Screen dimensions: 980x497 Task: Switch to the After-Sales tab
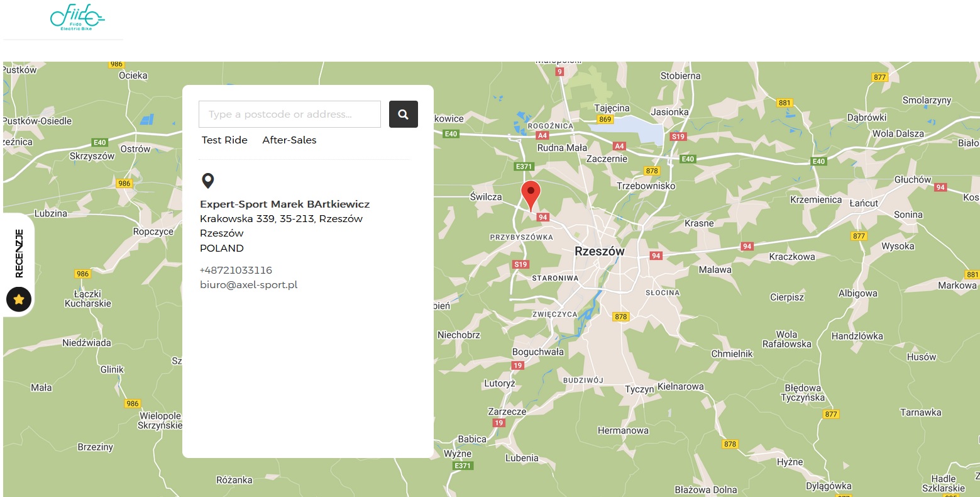[289, 140]
